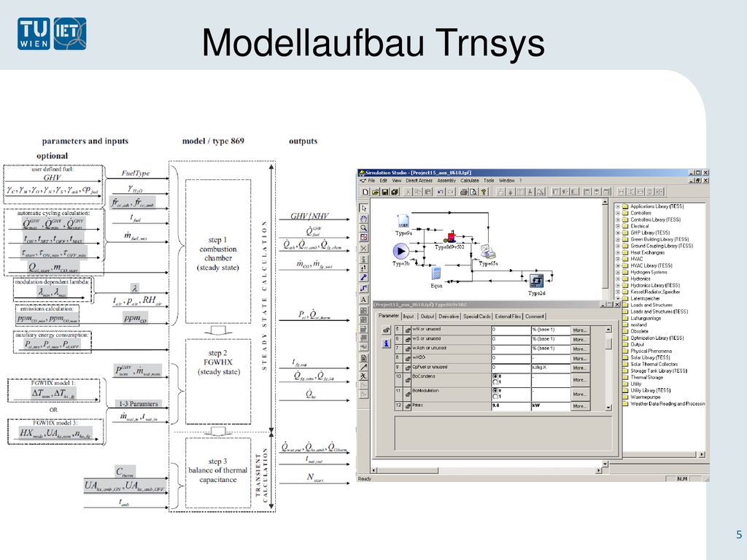Select the link connection tool in the left toolbar

(x=363, y=288)
